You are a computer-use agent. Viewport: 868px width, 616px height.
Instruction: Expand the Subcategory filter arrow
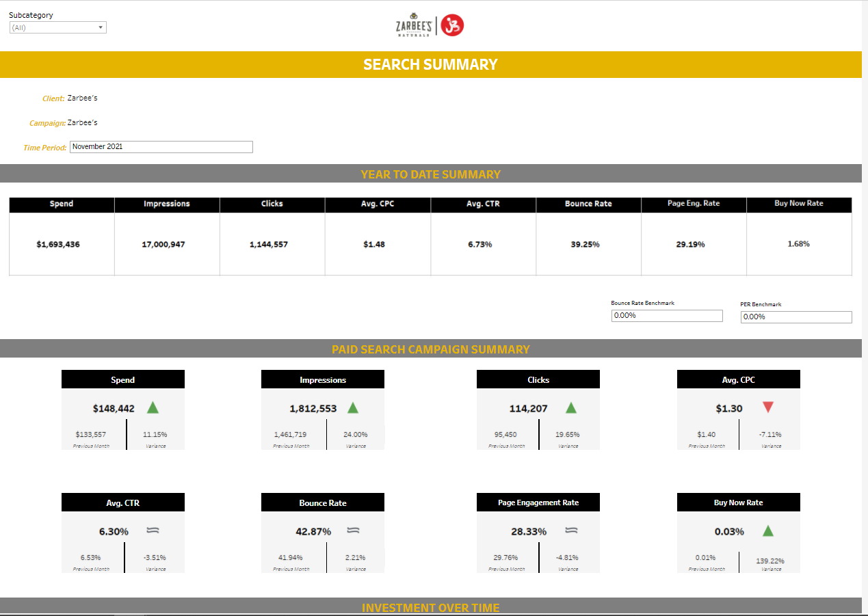click(101, 27)
